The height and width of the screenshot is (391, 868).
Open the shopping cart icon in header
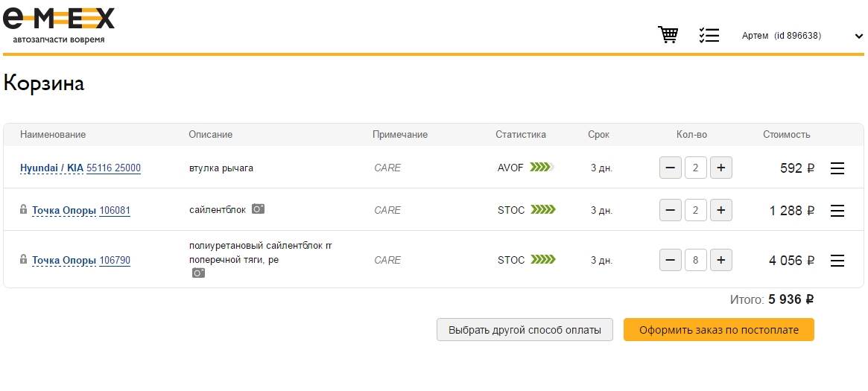[668, 35]
